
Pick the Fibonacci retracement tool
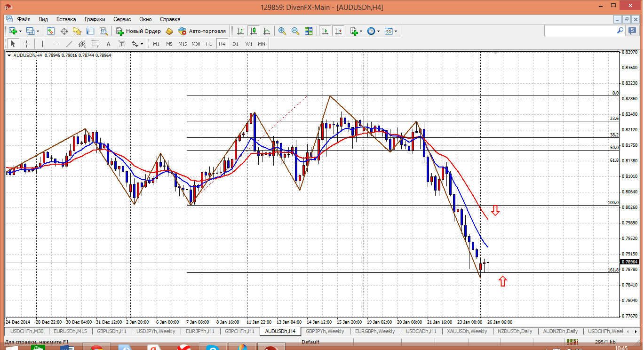95,44
